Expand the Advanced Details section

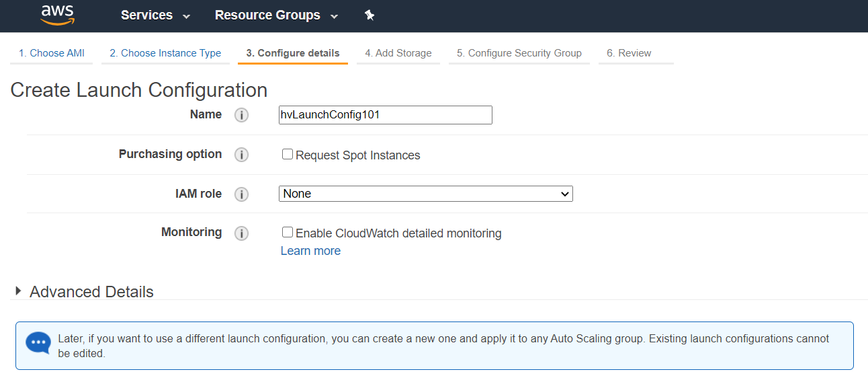pos(85,291)
